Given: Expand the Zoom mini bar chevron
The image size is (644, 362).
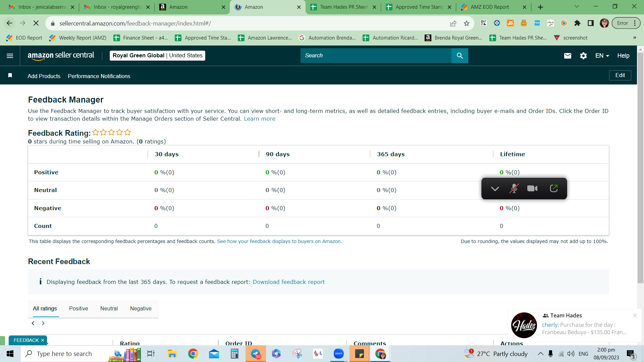Looking at the screenshot, I should click(x=495, y=189).
